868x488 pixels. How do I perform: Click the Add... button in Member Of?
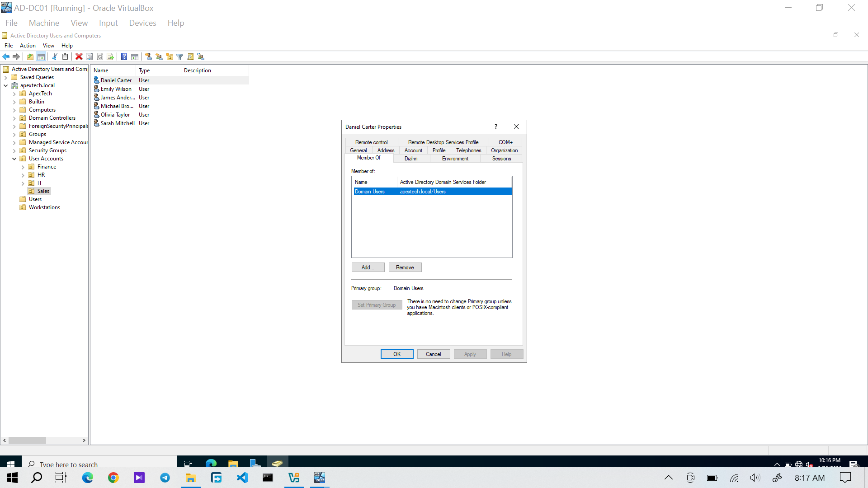click(368, 267)
